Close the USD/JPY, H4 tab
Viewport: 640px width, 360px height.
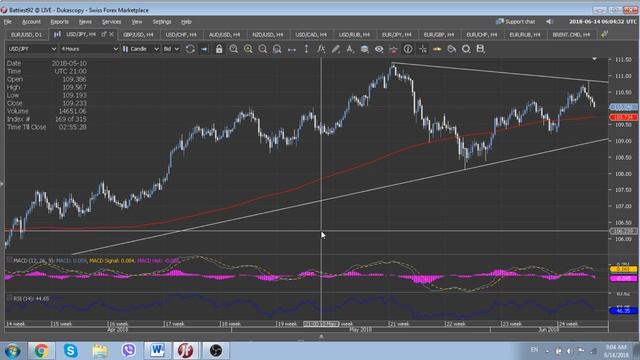click(x=111, y=34)
